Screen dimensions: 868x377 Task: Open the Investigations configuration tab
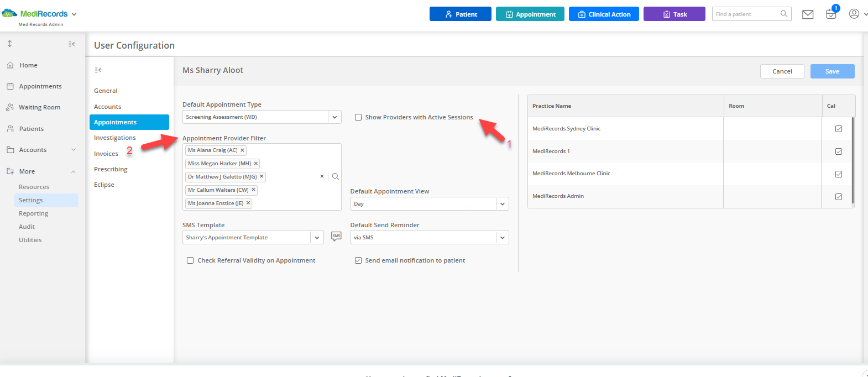pyautogui.click(x=115, y=138)
